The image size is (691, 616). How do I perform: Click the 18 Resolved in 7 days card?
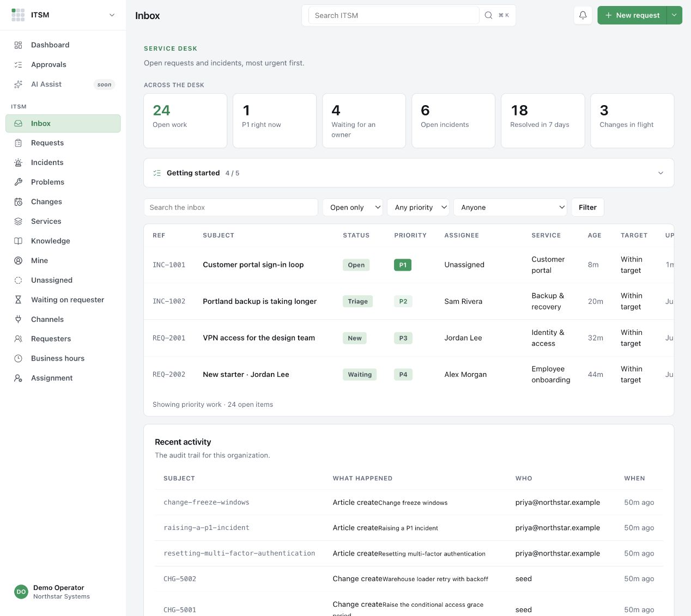click(x=543, y=121)
